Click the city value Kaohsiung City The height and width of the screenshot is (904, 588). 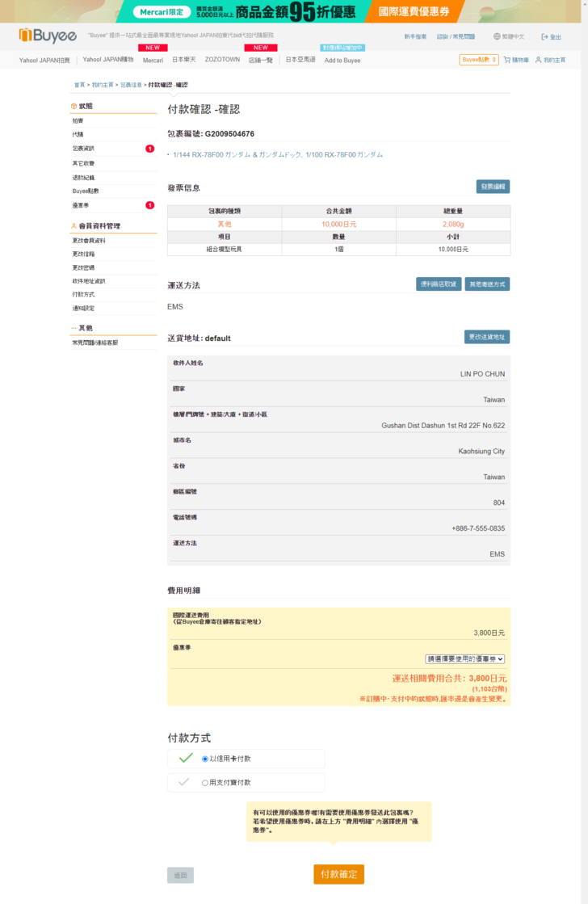point(481,452)
